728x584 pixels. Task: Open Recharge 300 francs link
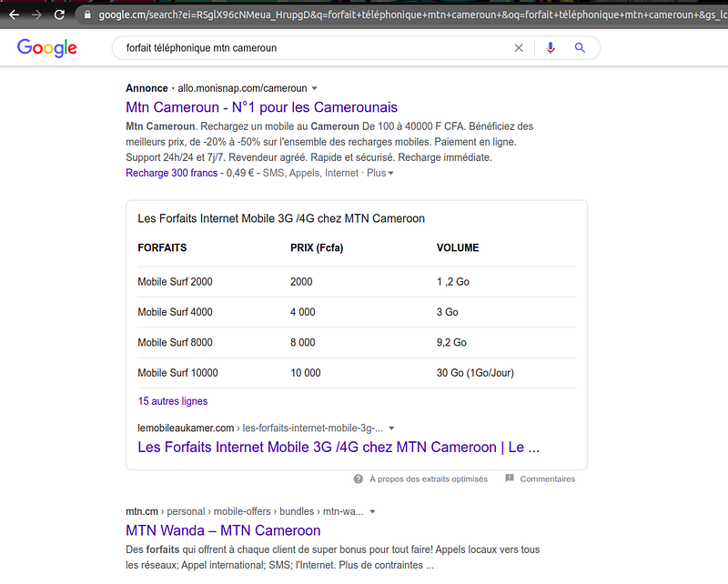point(172,173)
